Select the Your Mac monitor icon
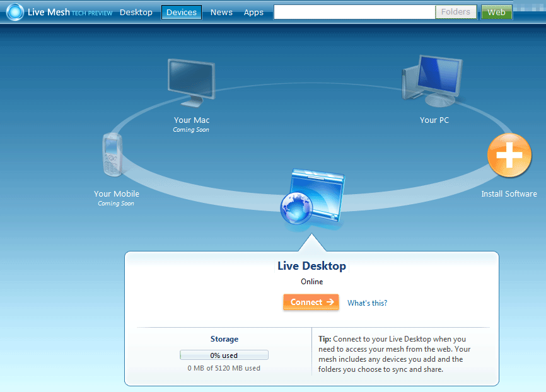The height and width of the screenshot is (392, 546). point(191,83)
